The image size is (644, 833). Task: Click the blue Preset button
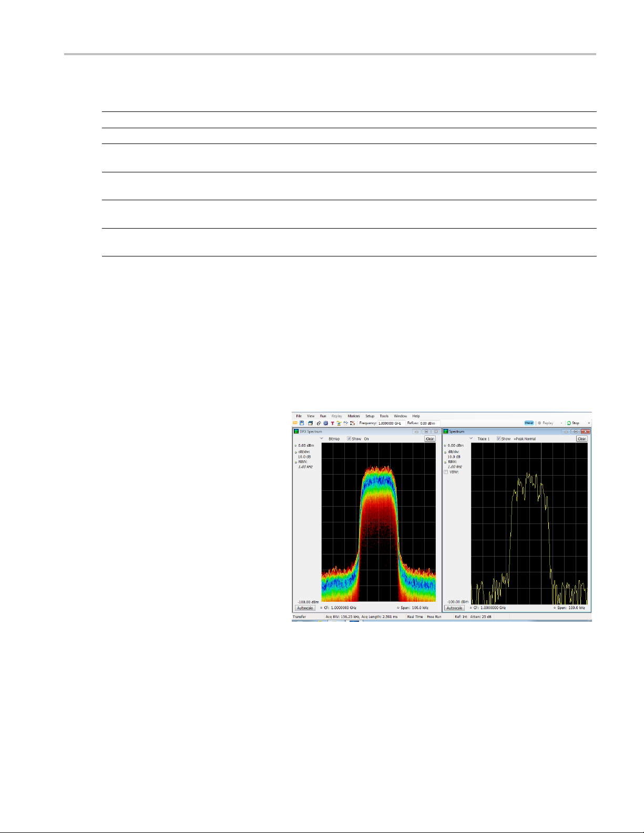[529, 423]
